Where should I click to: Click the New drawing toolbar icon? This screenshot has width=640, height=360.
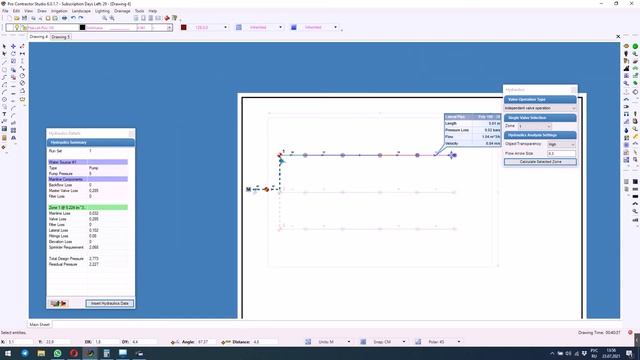(9, 18)
